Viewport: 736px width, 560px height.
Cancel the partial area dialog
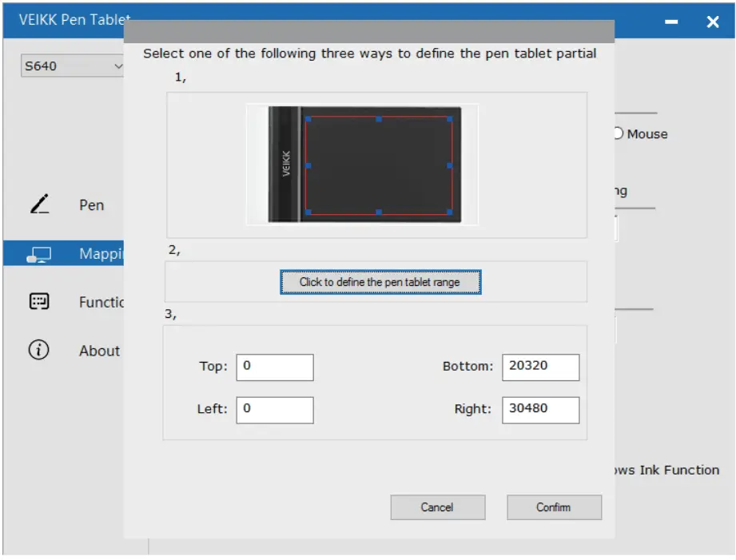tap(437, 507)
